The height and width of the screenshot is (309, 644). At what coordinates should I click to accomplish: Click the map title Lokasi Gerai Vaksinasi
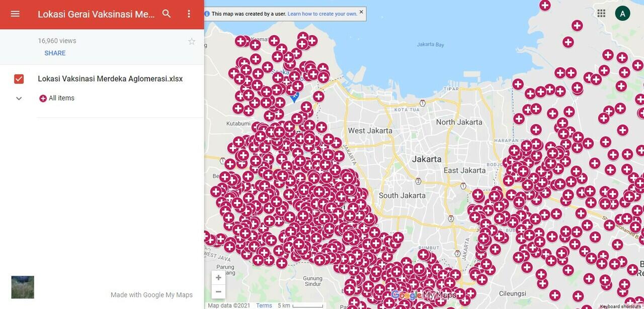pyautogui.click(x=97, y=14)
